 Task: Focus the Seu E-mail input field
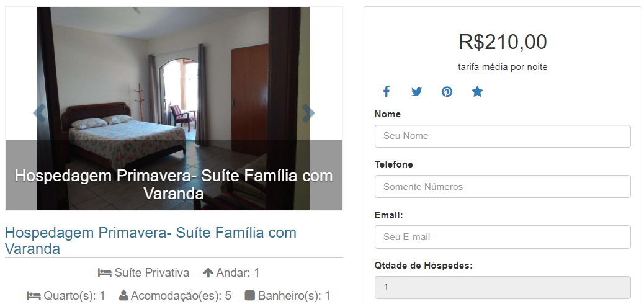503,237
